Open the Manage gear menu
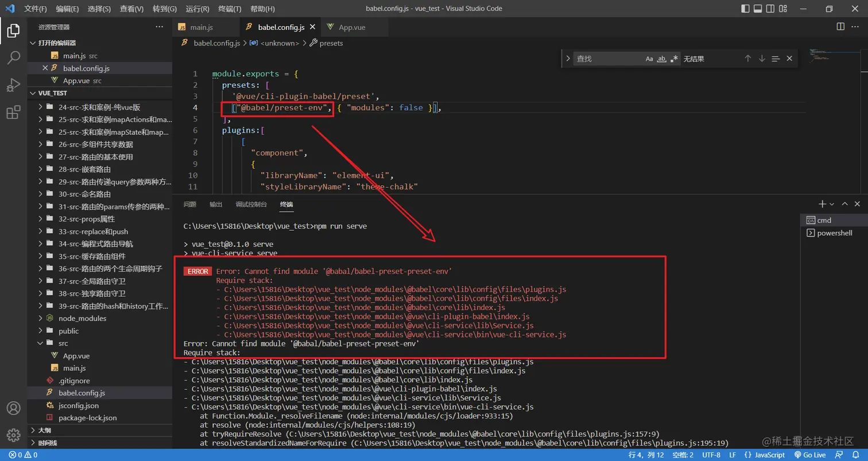The image size is (868, 461). tap(13, 435)
